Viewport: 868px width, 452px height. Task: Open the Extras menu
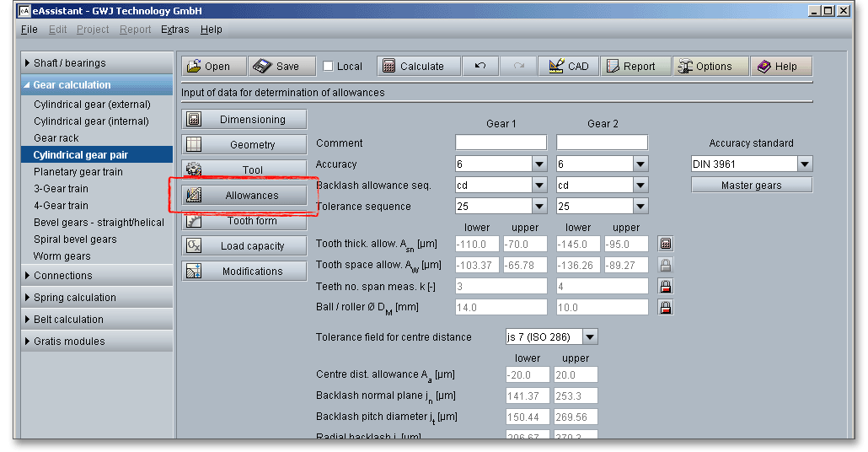(x=175, y=30)
